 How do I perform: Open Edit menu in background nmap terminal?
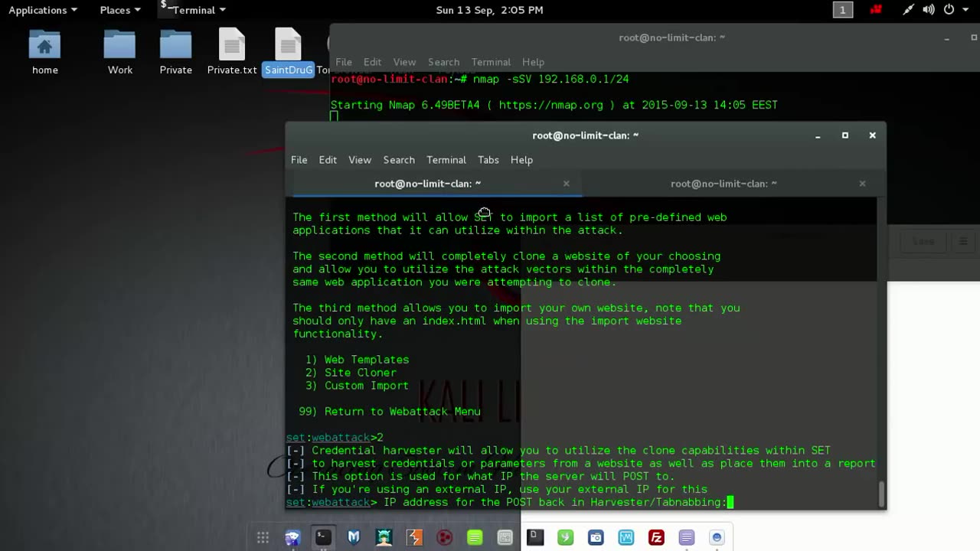tap(372, 62)
